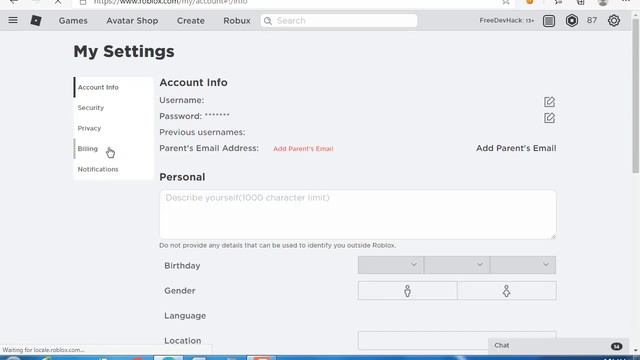Click the unread chat count badge
The height and width of the screenshot is (360, 640).
pyautogui.click(x=616, y=346)
